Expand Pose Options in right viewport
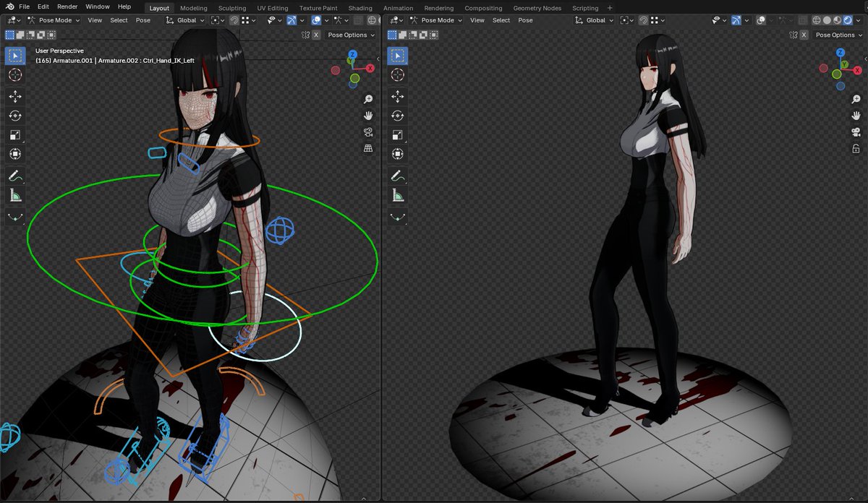The width and height of the screenshot is (868, 503). coord(838,35)
